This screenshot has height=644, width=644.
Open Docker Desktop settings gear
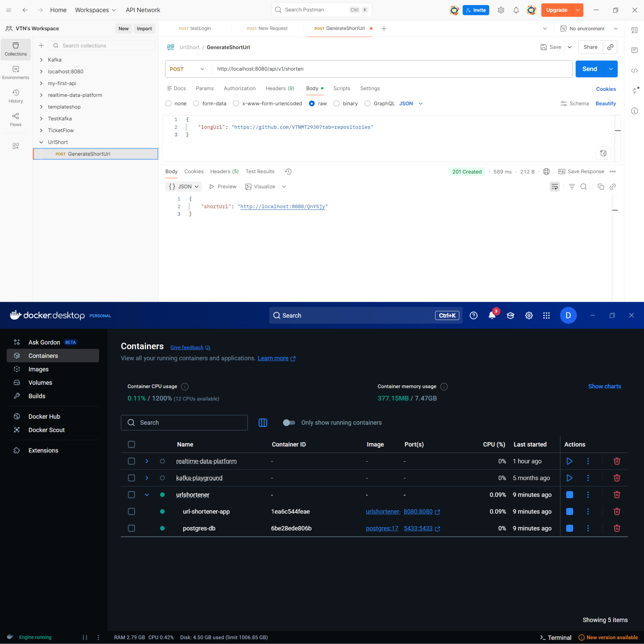[528, 316]
